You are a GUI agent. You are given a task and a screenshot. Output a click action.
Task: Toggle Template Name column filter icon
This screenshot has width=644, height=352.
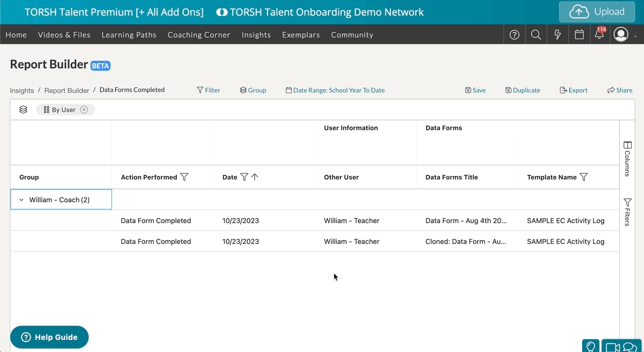click(584, 177)
